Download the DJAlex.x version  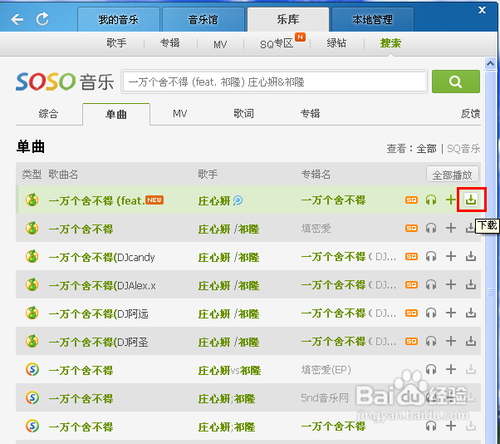point(471,285)
